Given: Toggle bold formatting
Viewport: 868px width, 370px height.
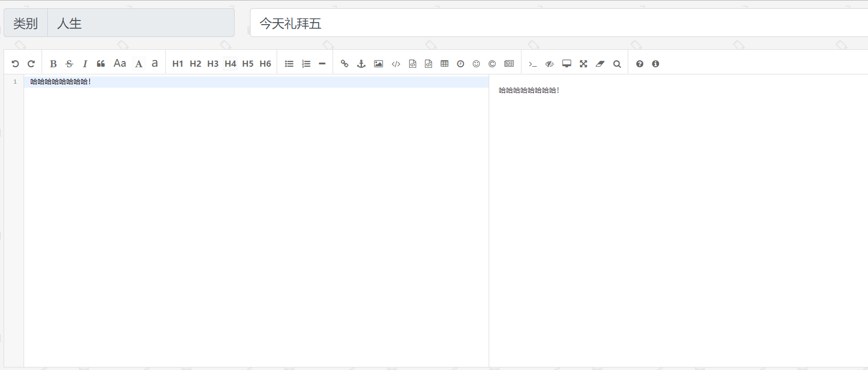Looking at the screenshot, I should click(53, 64).
